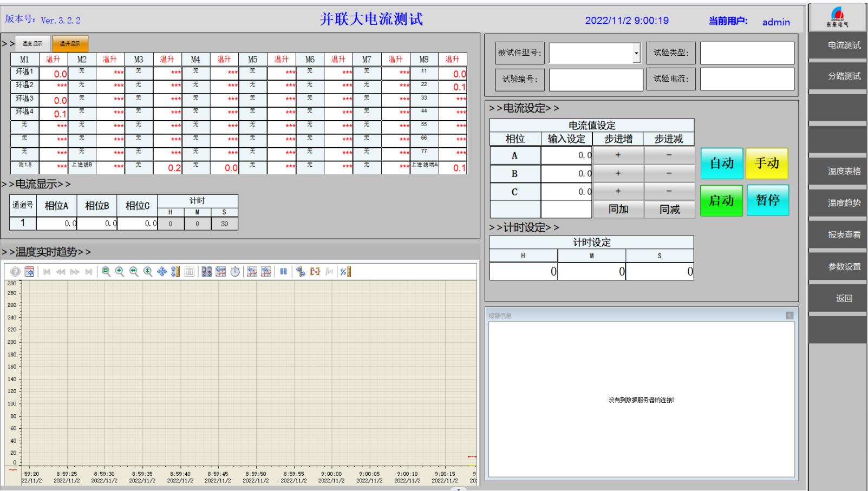
Task: Select 自动 mode
Action: point(721,163)
